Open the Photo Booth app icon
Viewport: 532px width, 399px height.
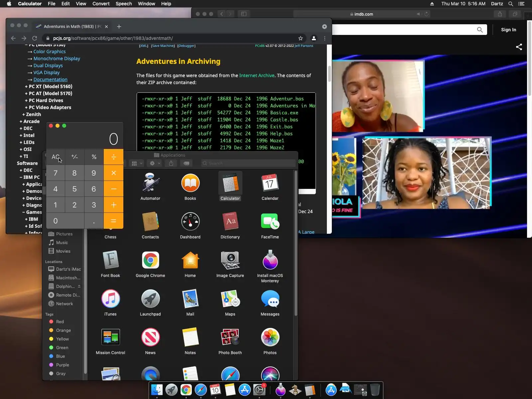pyautogui.click(x=230, y=337)
